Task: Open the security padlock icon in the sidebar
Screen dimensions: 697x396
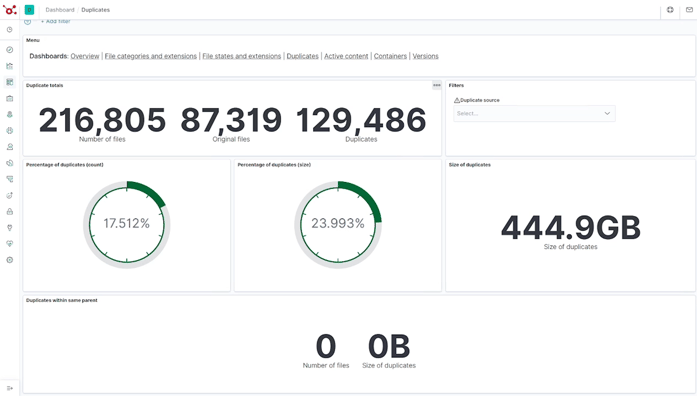Action: [x=10, y=212]
